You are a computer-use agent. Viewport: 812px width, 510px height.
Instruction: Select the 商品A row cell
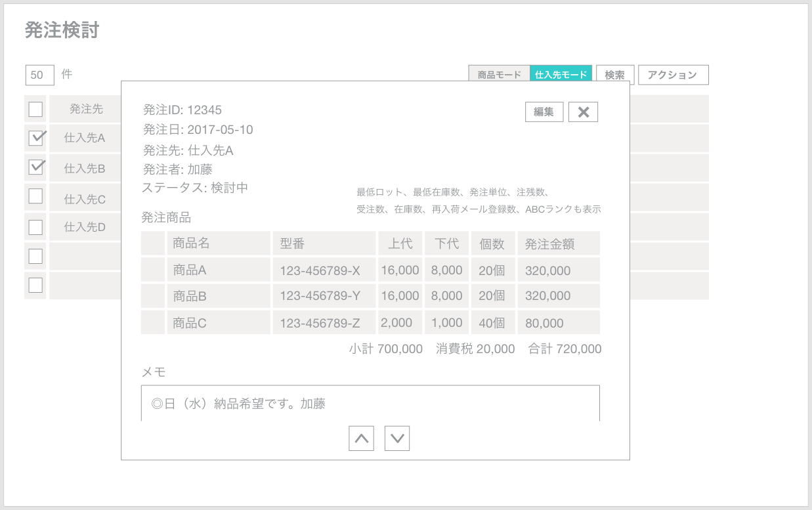click(x=219, y=270)
